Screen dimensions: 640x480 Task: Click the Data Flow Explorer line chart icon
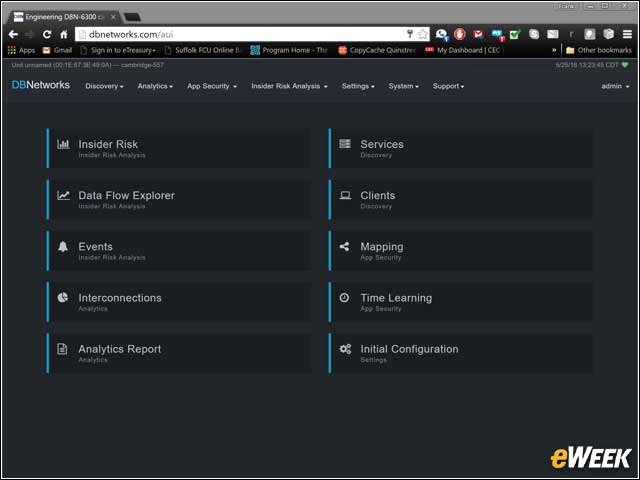pos(63,195)
